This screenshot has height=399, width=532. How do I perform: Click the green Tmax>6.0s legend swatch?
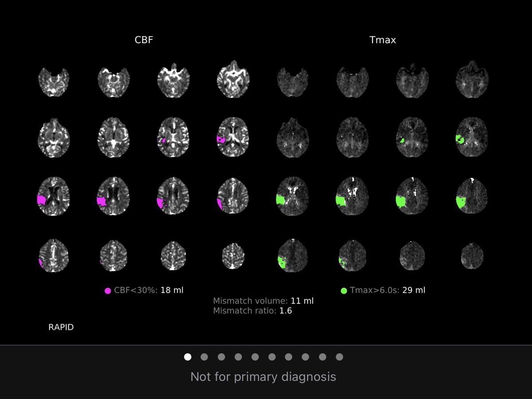coord(344,291)
